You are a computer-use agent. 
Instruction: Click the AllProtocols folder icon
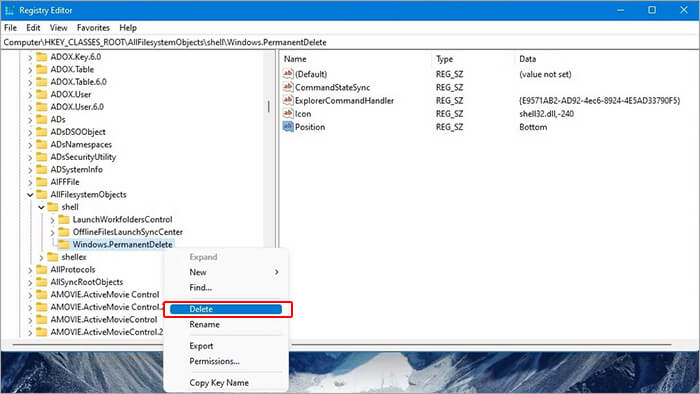(x=42, y=269)
